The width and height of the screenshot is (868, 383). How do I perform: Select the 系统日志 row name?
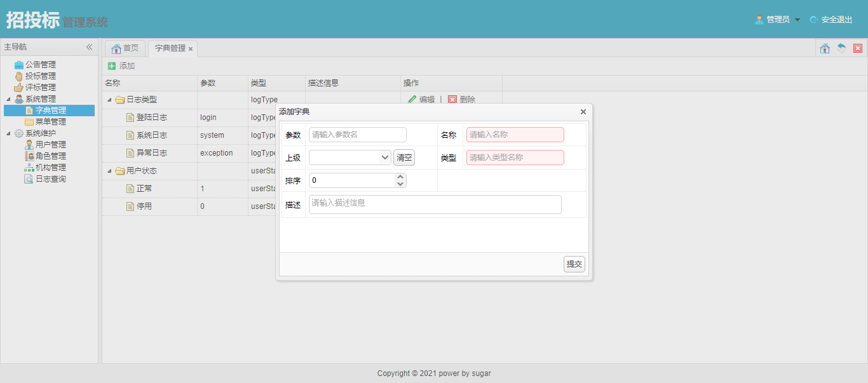pyautogui.click(x=152, y=135)
